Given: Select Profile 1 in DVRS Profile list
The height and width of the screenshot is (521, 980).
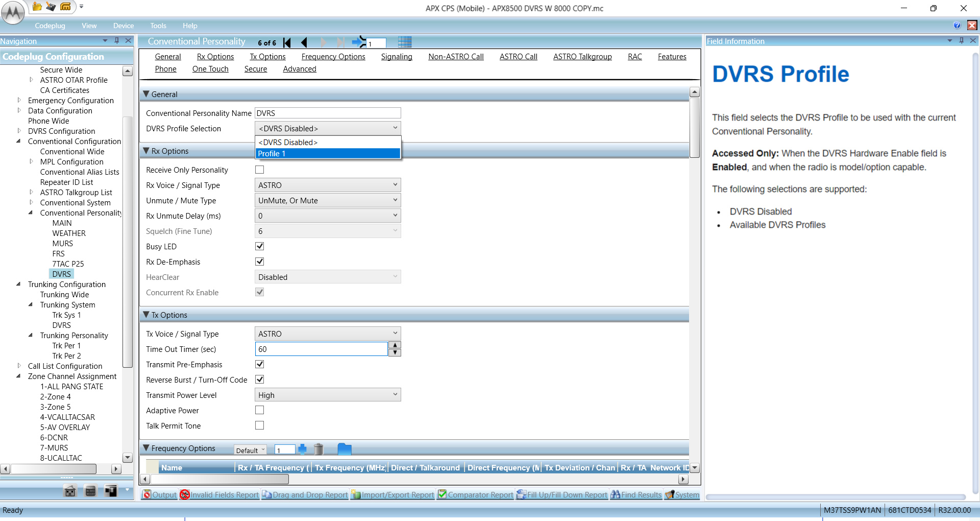Looking at the screenshot, I should (x=328, y=153).
